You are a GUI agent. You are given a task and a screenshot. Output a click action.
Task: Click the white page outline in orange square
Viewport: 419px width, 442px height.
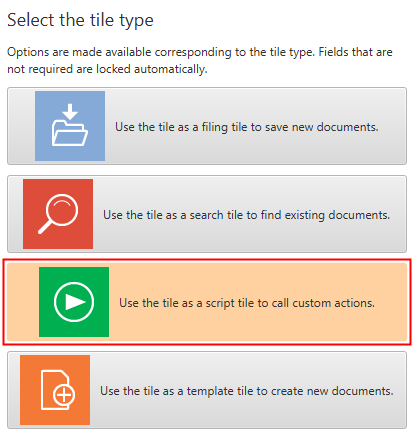click(55, 390)
